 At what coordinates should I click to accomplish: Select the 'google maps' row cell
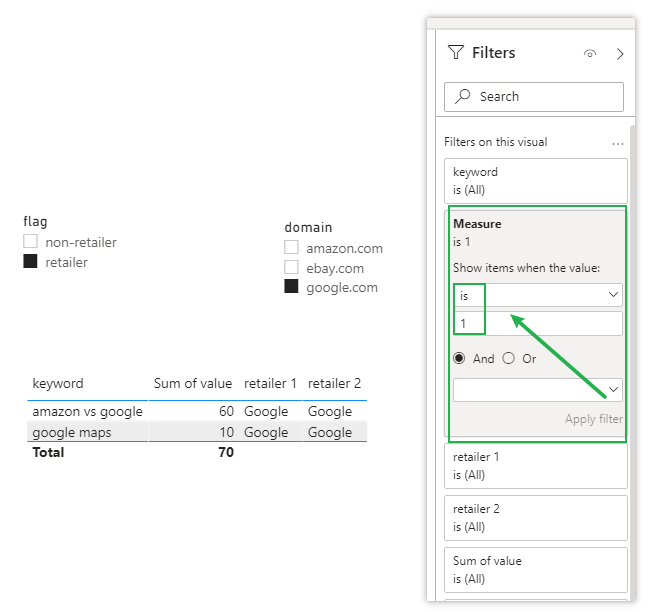pos(72,432)
